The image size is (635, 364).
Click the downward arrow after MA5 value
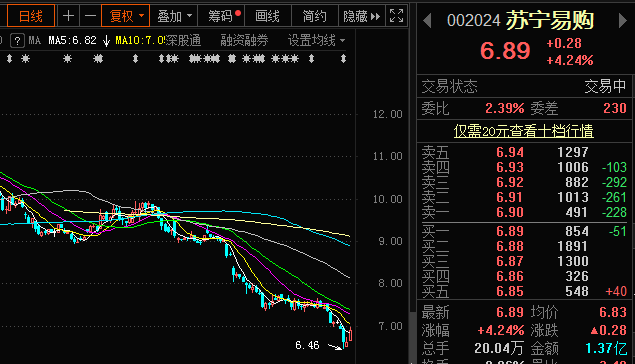pos(106,41)
